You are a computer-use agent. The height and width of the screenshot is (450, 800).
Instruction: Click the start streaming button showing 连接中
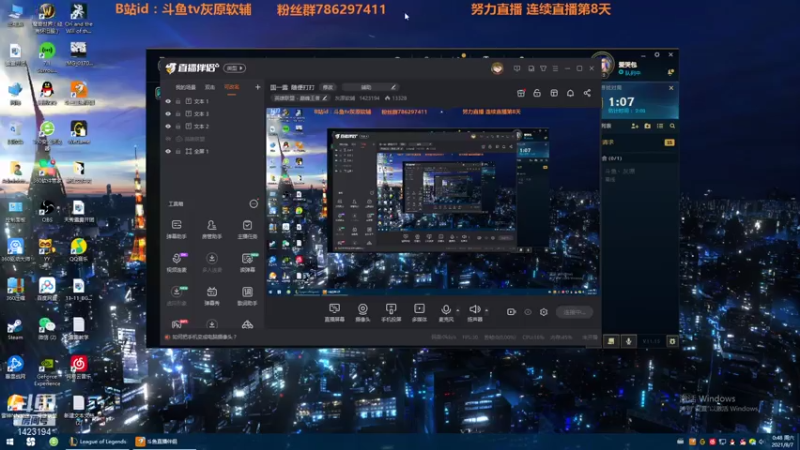pyautogui.click(x=573, y=312)
